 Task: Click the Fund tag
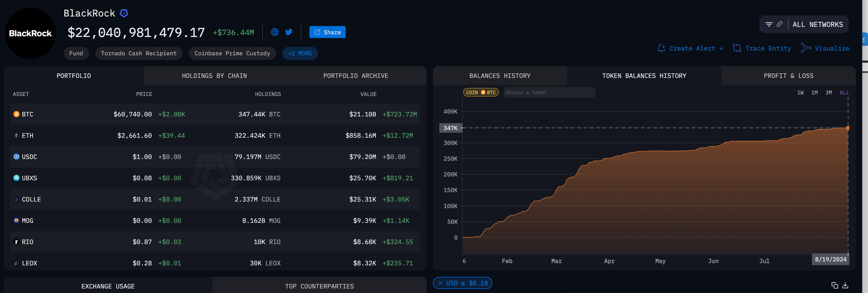[x=76, y=53]
